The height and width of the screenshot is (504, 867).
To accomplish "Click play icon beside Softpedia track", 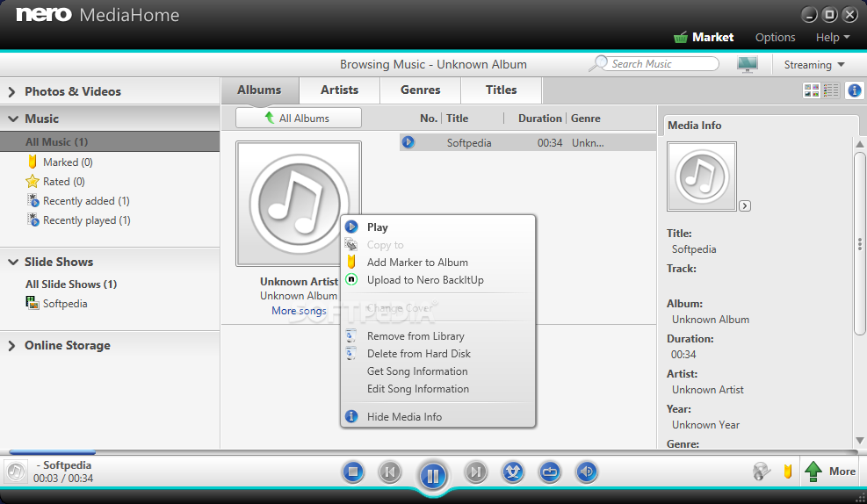I will 408,142.
